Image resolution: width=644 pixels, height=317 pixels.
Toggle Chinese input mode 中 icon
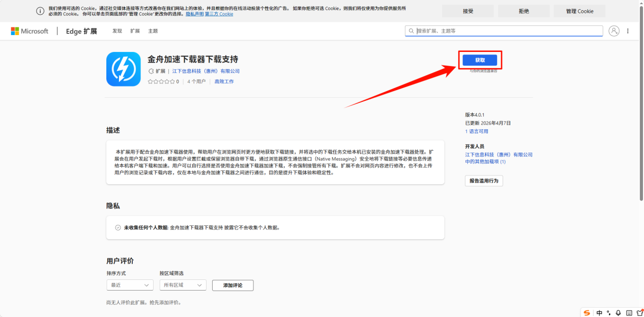point(599,312)
